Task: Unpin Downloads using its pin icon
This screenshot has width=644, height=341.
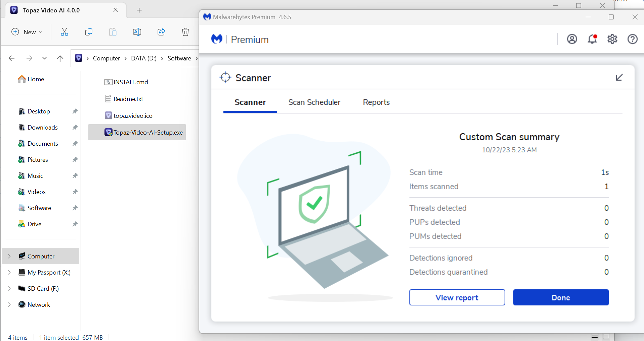Action: (75, 127)
